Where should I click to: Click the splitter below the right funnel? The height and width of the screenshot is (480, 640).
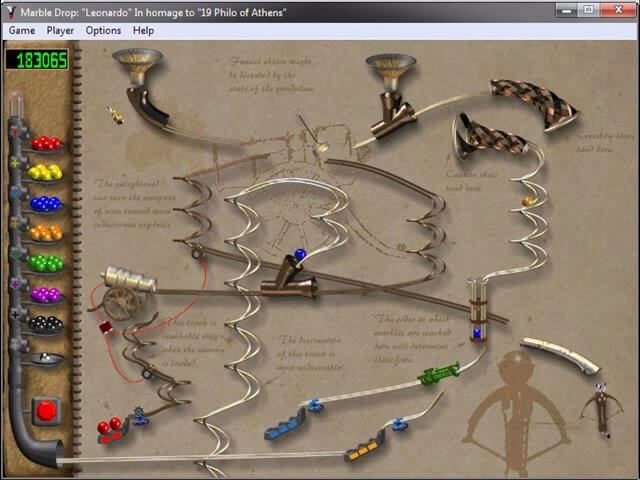tap(393, 115)
